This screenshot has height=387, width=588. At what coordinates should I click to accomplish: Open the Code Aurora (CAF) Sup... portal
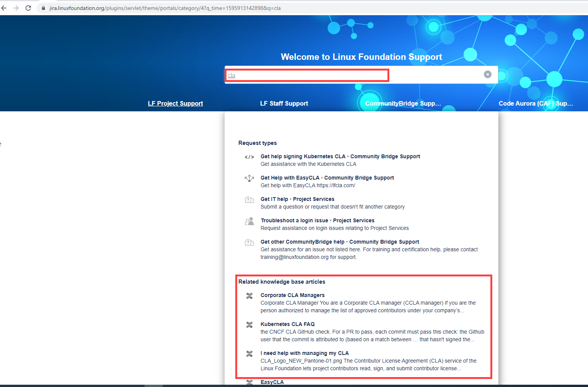tap(536, 103)
